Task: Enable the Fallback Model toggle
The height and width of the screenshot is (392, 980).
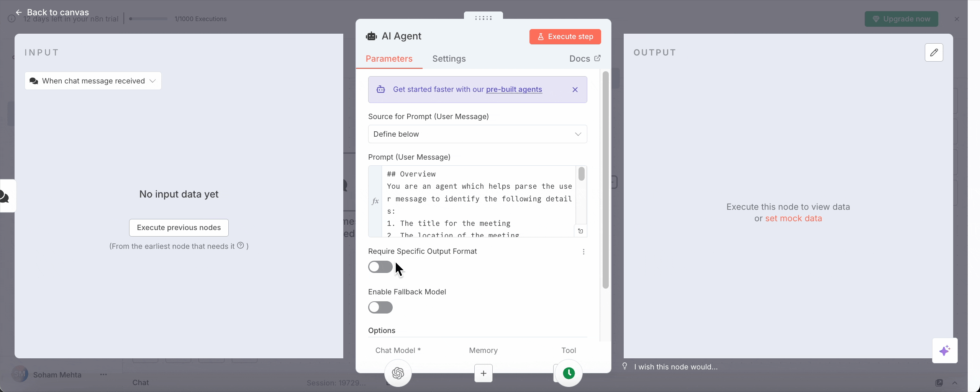Action: (x=380, y=307)
